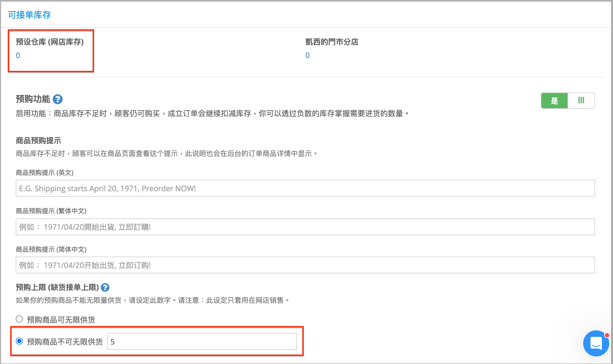Click the 预购商品不可无限供货 label text
The height and width of the screenshot is (364, 613).
[x=65, y=342]
